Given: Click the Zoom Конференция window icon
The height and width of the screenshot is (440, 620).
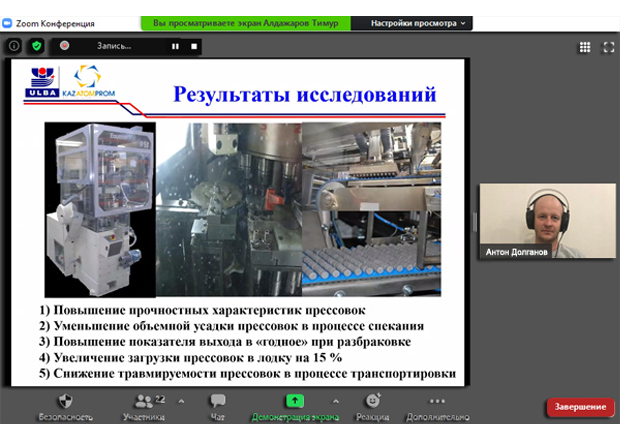Looking at the screenshot, I should click(7, 23).
